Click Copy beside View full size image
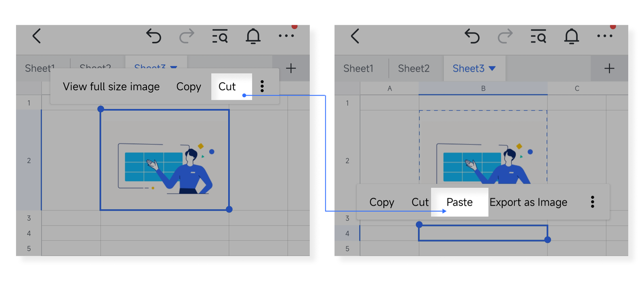 pyautogui.click(x=189, y=87)
